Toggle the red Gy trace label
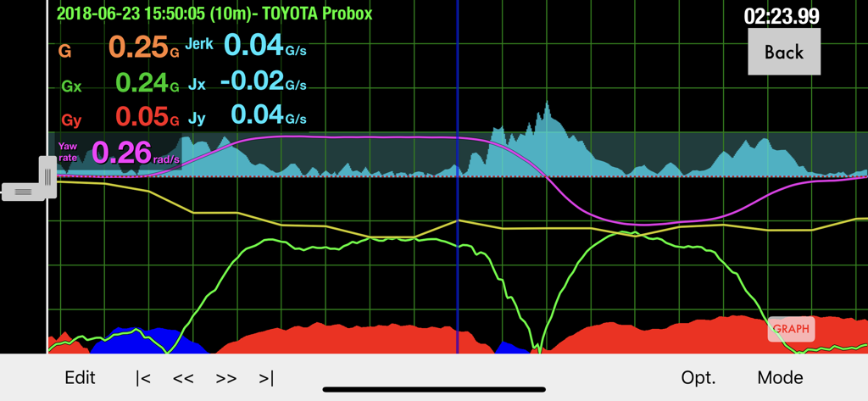Image resolution: width=868 pixels, height=401 pixels. click(x=71, y=120)
